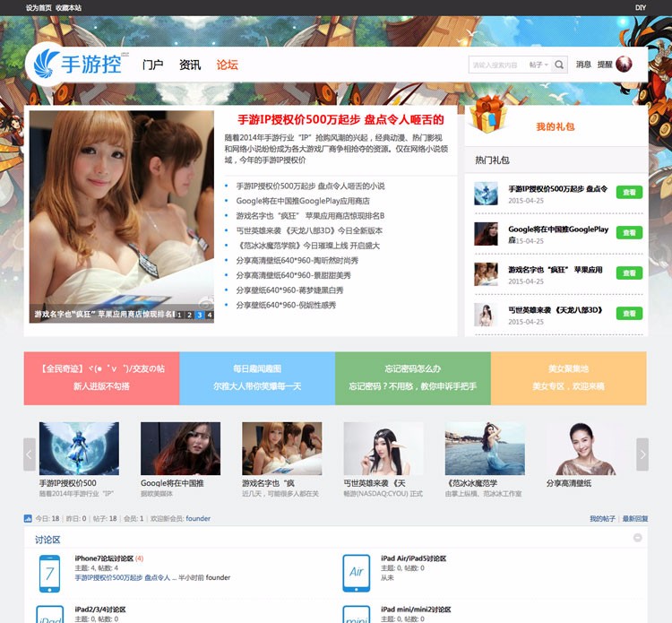
Task: Click carousel next arrow
Action: click(642, 454)
